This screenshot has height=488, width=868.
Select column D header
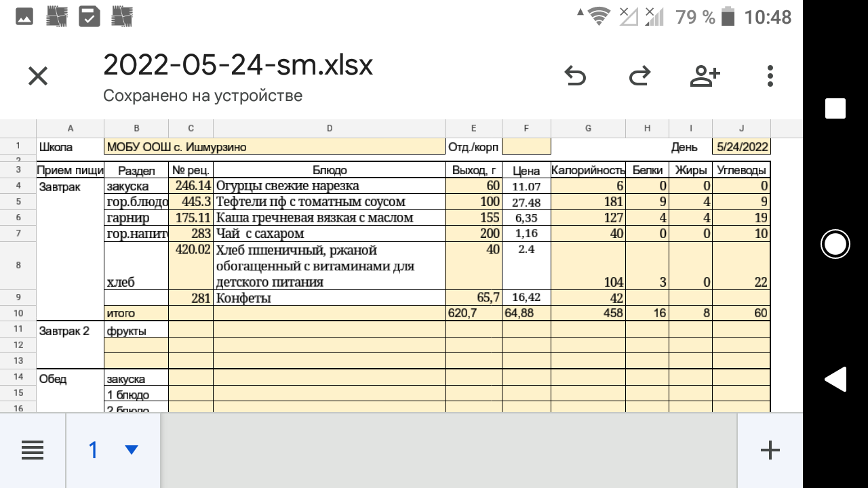coord(329,129)
